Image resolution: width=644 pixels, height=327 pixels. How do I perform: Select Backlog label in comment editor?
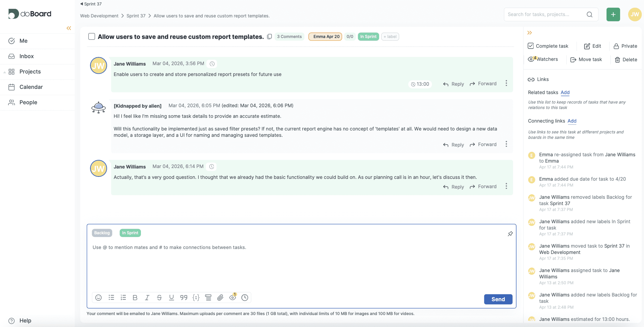102,233
